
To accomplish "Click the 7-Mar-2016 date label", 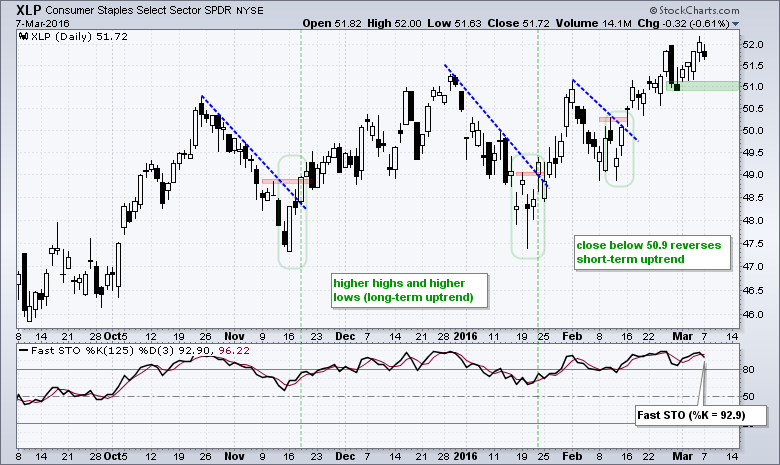I will point(42,23).
